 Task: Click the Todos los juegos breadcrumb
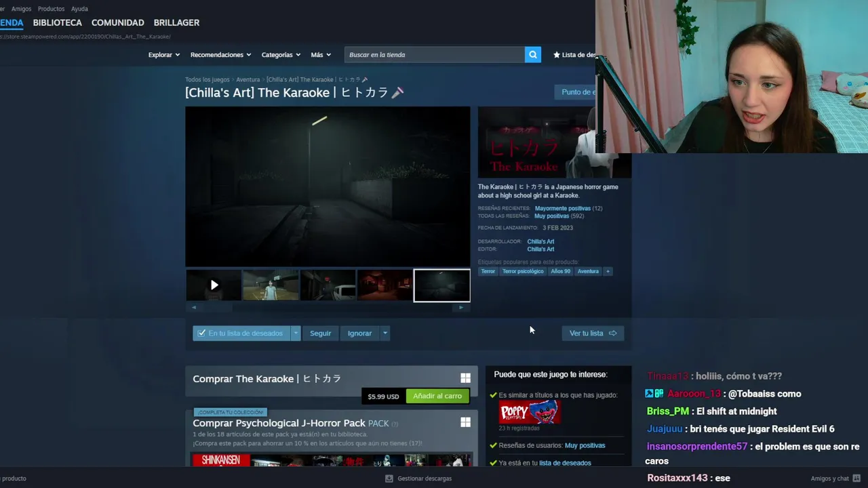(208, 79)
